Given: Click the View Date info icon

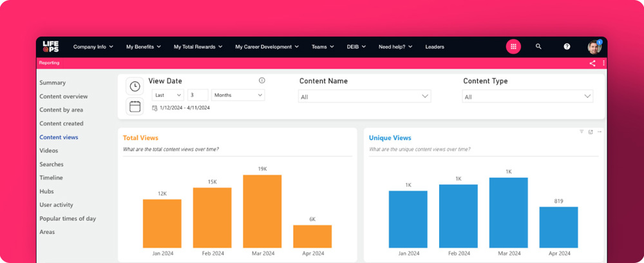Looking at the screenshot, I should (x=261, y=81).
